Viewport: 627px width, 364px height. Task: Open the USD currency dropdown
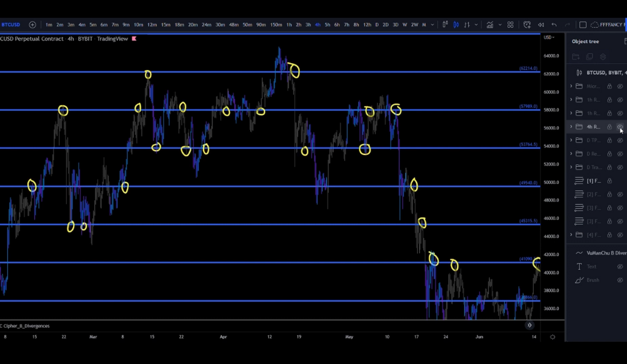(548, 37)
